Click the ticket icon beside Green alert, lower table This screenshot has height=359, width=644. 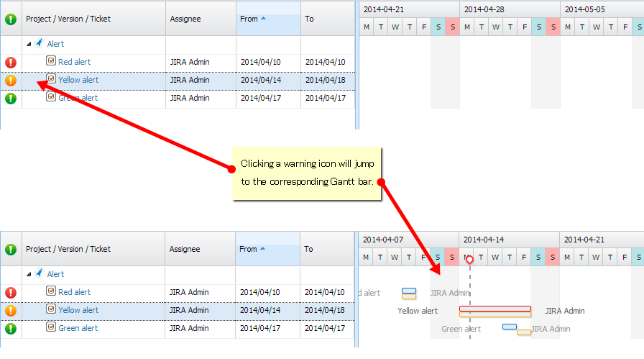pos(51,327)
